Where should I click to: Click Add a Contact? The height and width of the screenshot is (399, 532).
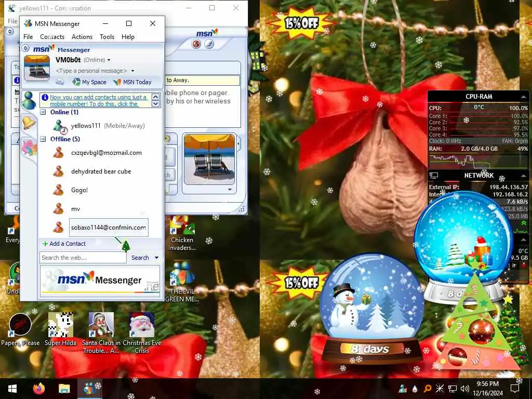[x=64, y=244]
